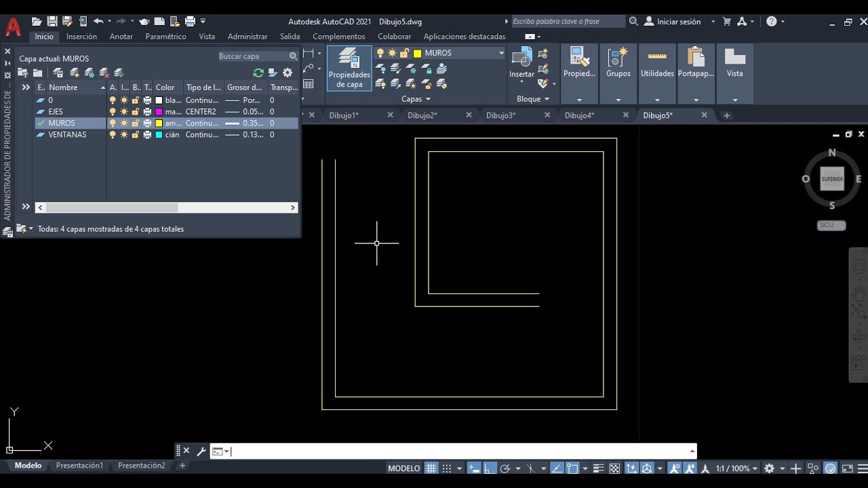This screenshot has width=868, height=488.
Task: Click the set current layer green check icon
Action: tap(119, 73)
